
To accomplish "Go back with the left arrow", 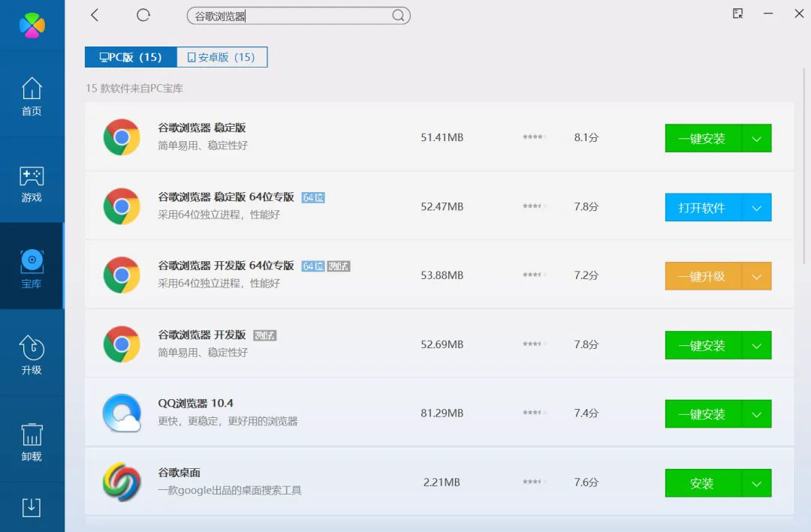I will (94, 15).
